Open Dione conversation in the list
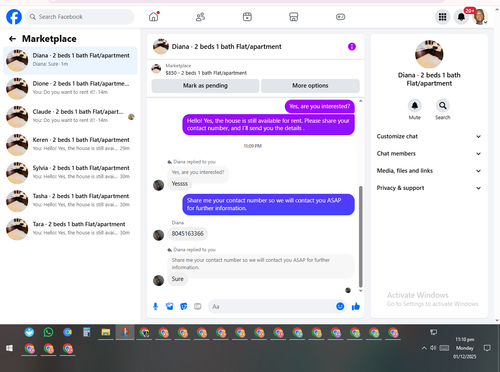This screenshot has width=500, height=372. 70,88
